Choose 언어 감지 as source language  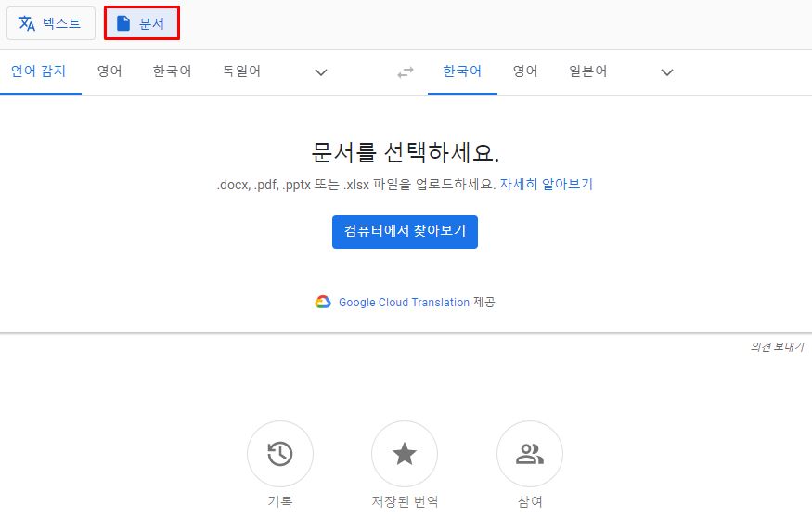click(x=39, y=71)
